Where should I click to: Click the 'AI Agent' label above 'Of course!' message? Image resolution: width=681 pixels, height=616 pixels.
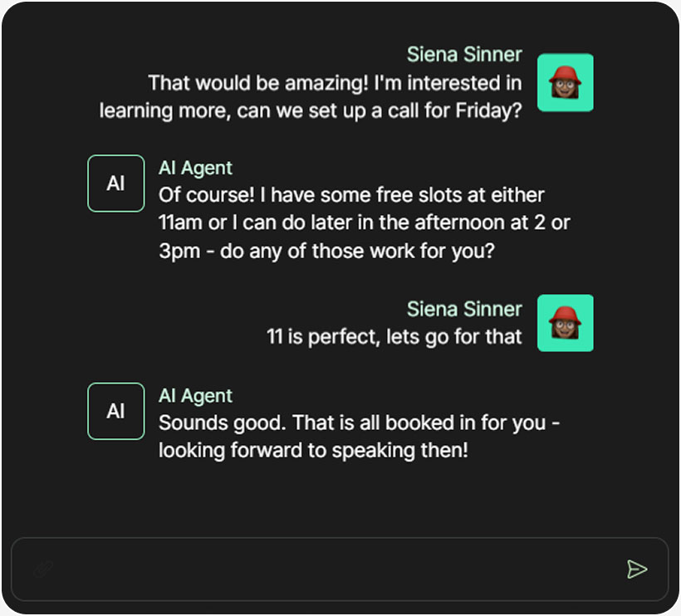click(195, 169)
